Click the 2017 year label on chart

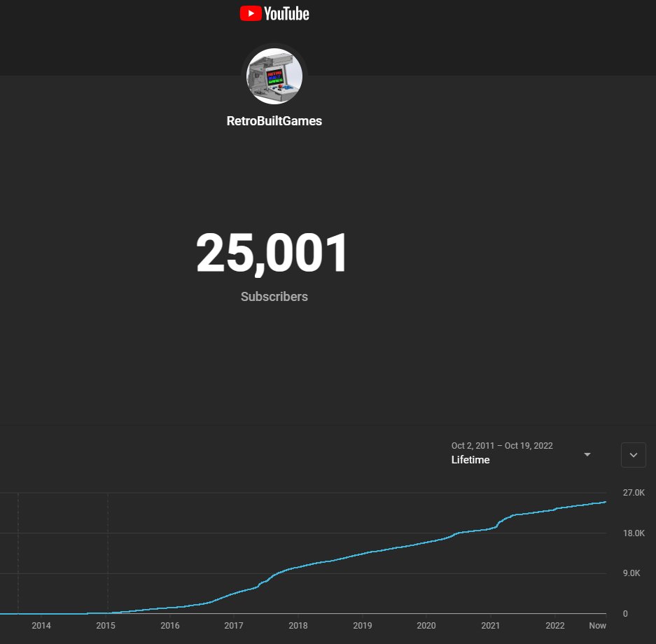pyautogui.click(x=233, y=626)
